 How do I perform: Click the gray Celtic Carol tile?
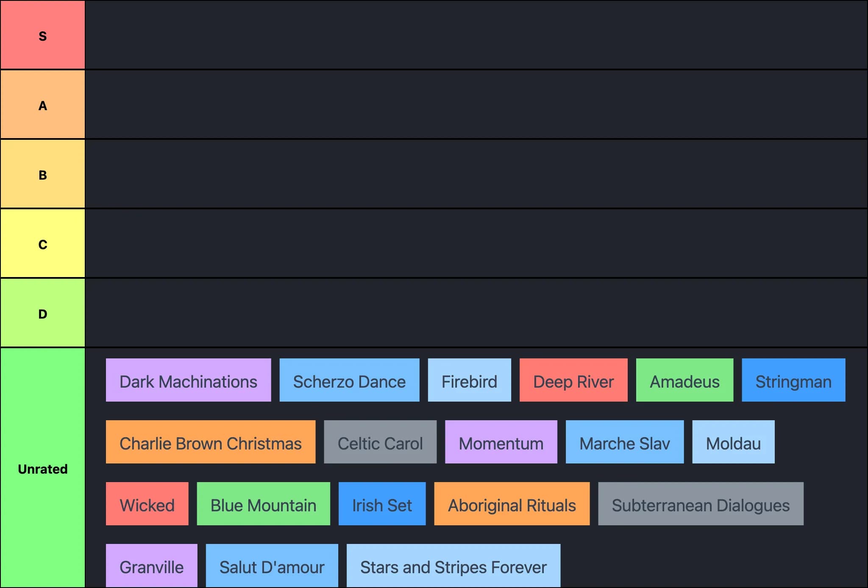(x=380, y=442)
